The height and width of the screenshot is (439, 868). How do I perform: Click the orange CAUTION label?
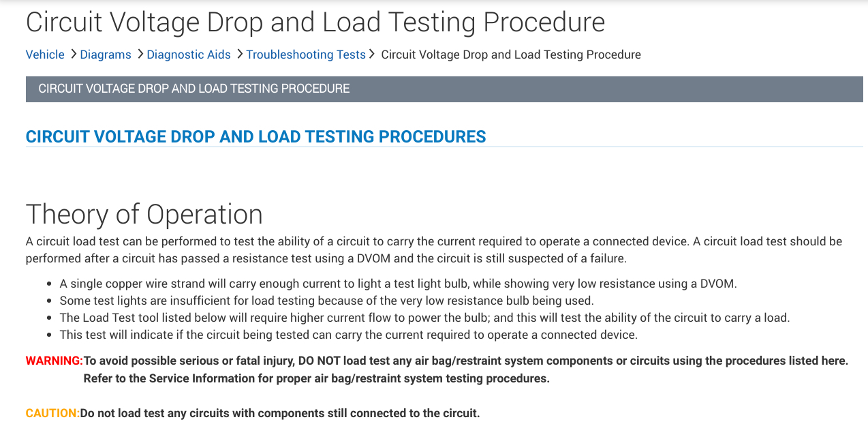52,413
